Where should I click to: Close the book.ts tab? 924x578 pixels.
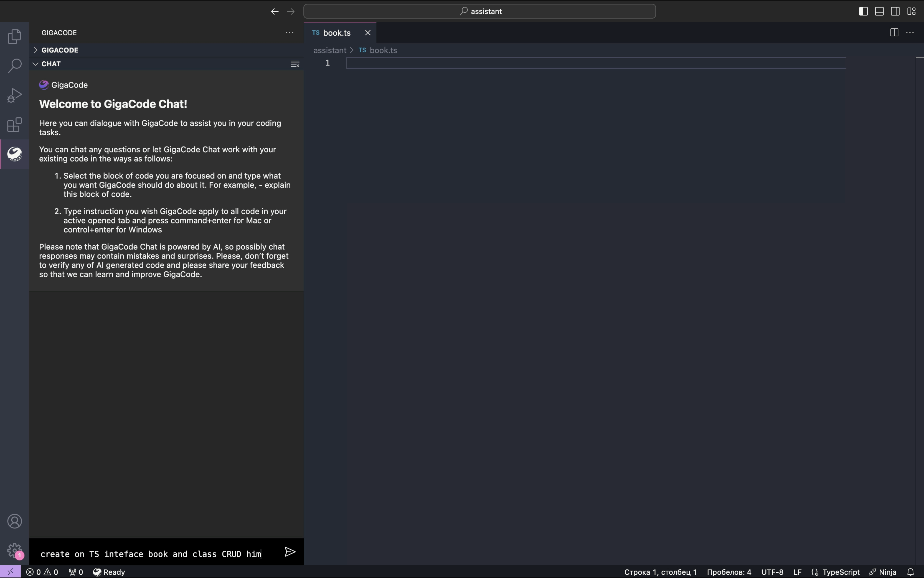368,33
